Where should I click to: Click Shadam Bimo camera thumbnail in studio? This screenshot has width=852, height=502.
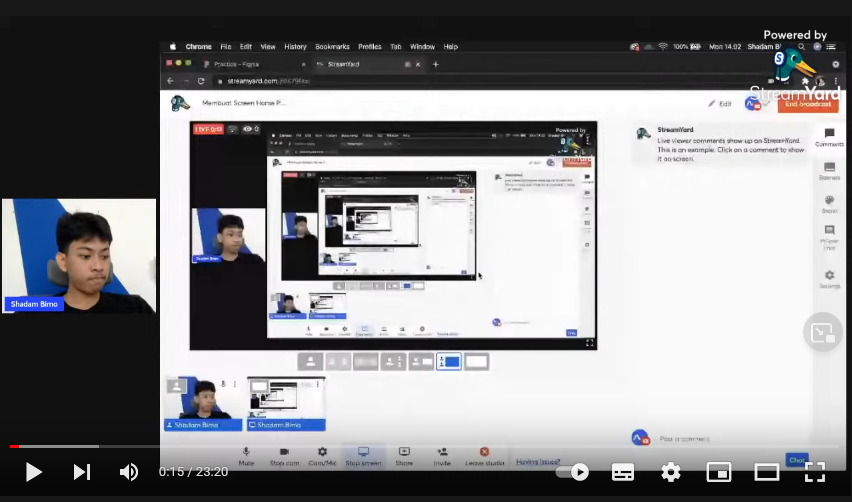203,404
